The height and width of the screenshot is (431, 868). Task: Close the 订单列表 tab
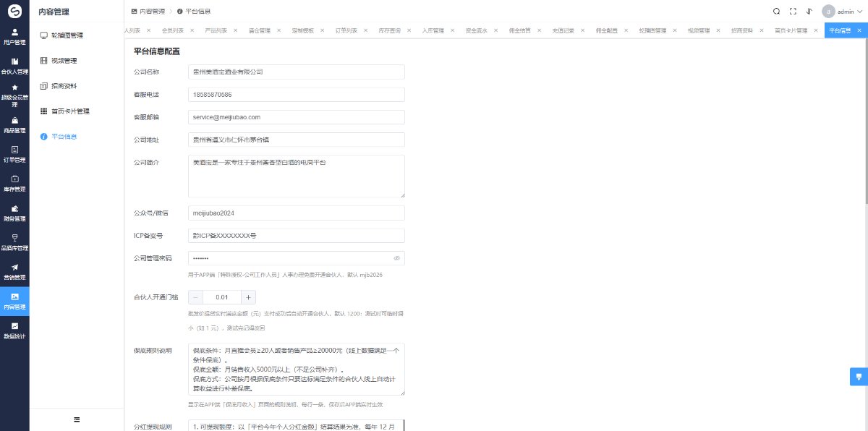[x=365, y=31]
